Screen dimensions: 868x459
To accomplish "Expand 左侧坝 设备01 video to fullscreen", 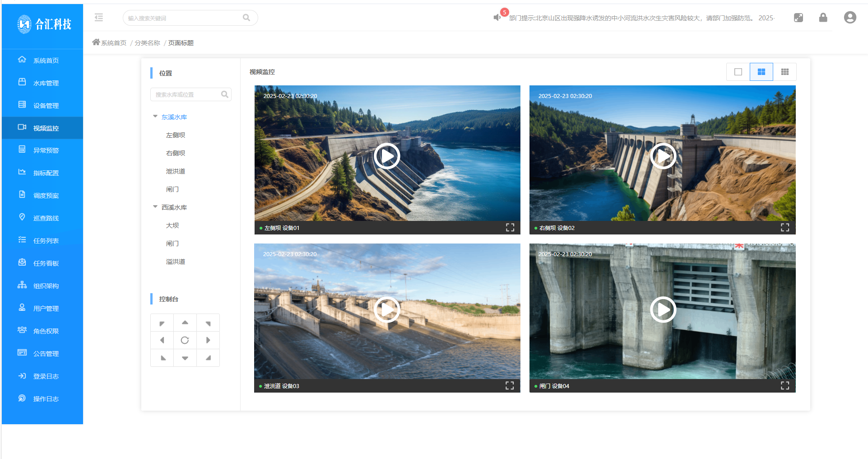I will [x=510, y=228].
